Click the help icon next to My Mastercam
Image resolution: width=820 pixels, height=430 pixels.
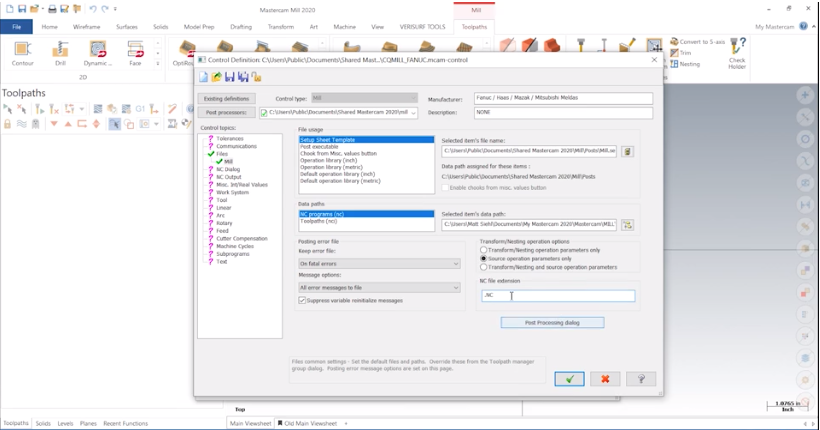click(803, 26)
